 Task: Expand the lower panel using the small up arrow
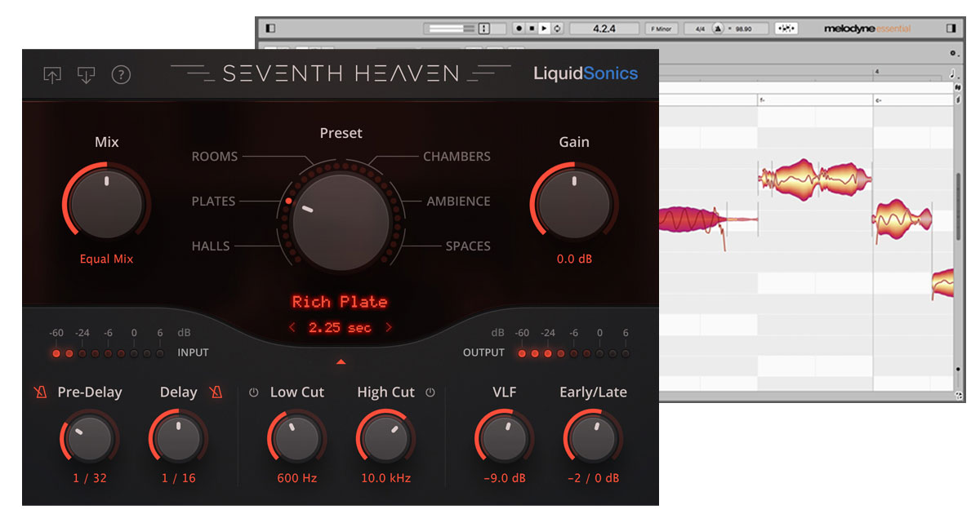point(341,361)
